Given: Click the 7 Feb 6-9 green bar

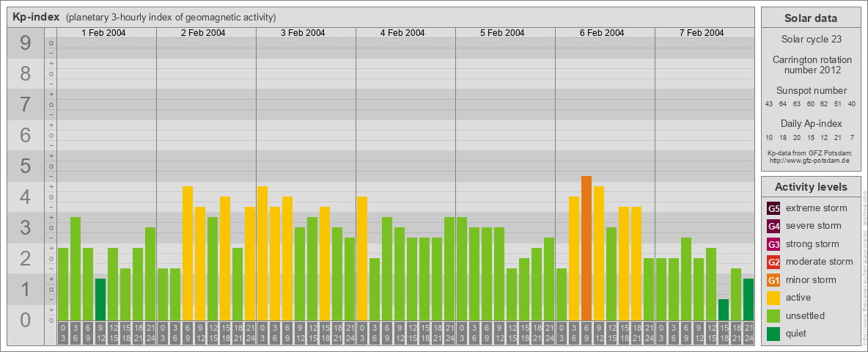Looking at the screenshot, I should click(686, 279).
